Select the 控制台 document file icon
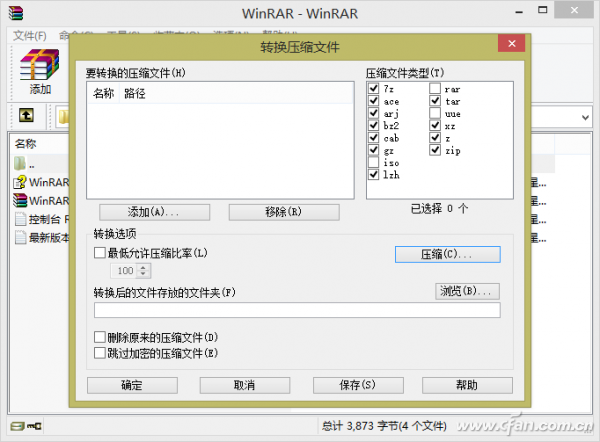The width and height of the screenshot is (600, 442). coord(20,219)
